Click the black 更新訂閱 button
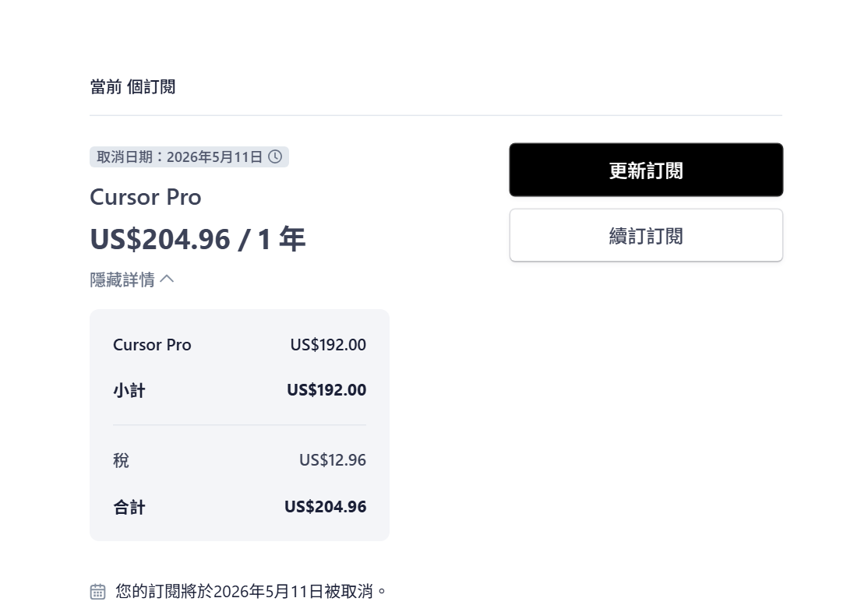This screenshot has height=605, width=868. 646,170
